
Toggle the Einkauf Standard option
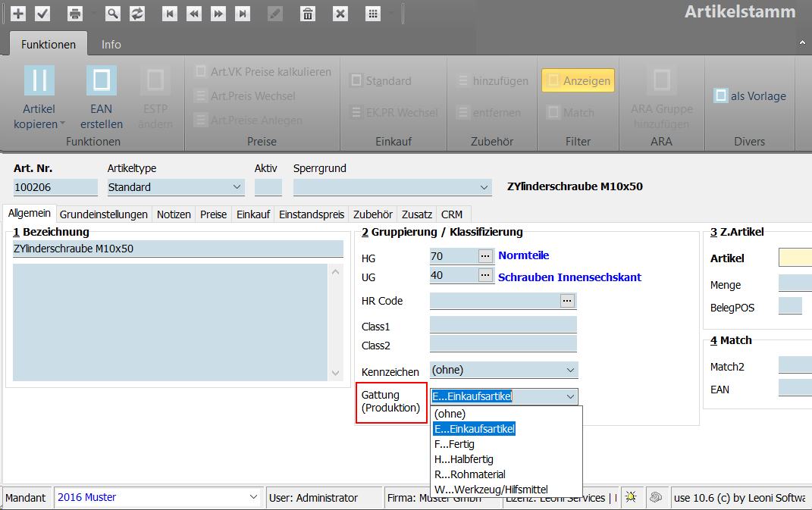click(x=381, y=81)
